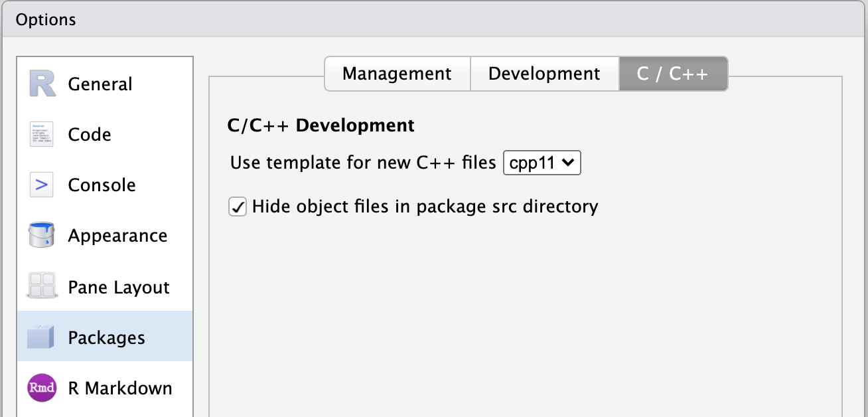Open General options from the sidebar
Screen dimensions: 868x417
point(100,84)
